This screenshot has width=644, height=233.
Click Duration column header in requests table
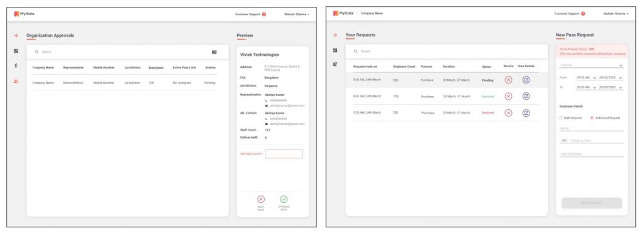[x=448, y=67]
